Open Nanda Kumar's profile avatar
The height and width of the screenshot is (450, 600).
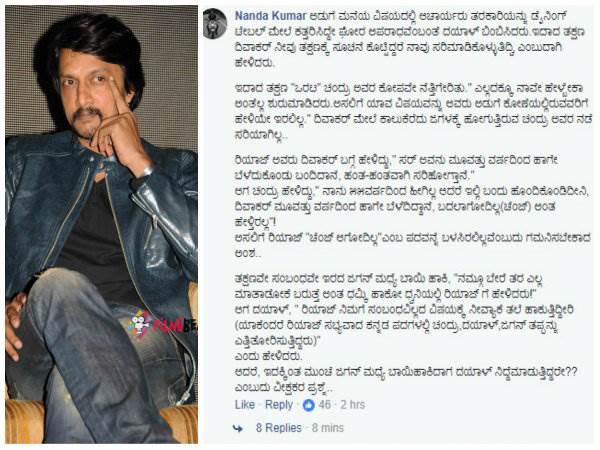click(x=215, y=24)
